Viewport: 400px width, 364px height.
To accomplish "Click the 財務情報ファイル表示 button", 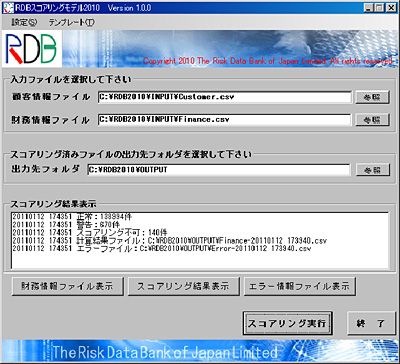I will (x=67, y=286).
